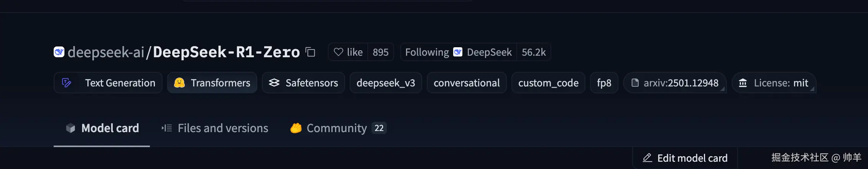
Task: Click the pencil icon on Edit model card
Action: point(647,158)
